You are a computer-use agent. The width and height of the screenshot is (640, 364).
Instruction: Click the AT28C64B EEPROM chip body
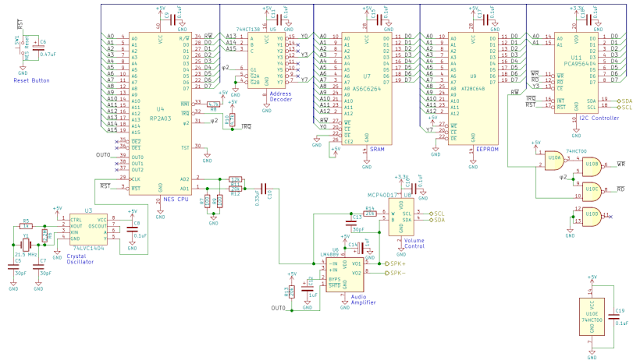(473, 89)
